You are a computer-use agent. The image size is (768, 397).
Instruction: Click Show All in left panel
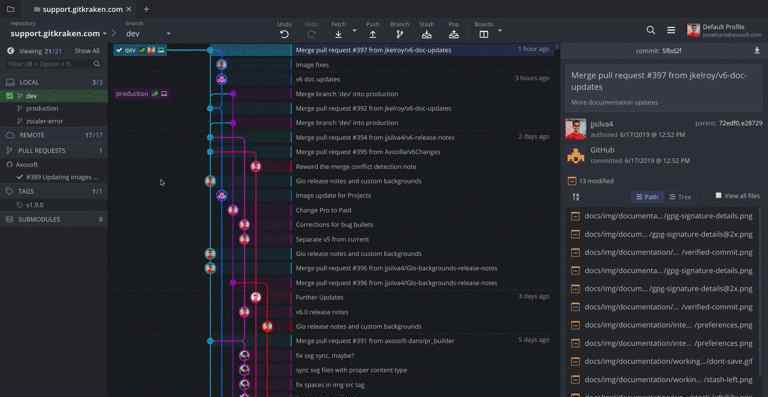tap(87, 50)
